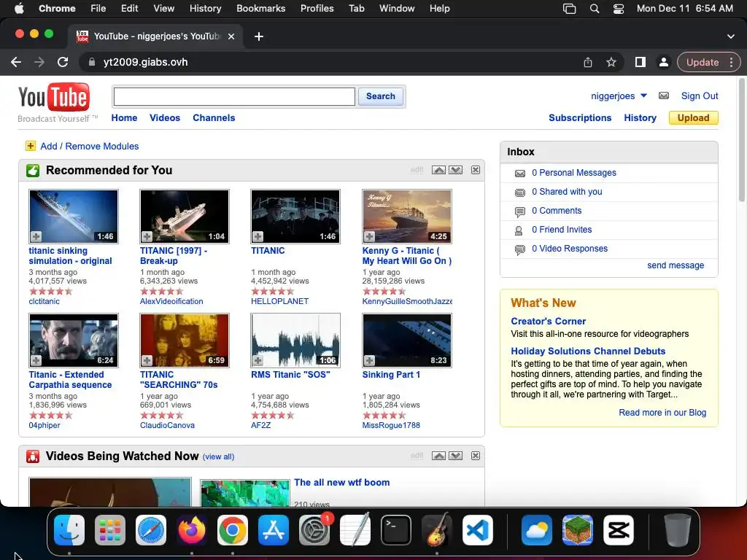Click Chrome's reload page button
This screenshot has width=747, height=560.
(63, 62)
